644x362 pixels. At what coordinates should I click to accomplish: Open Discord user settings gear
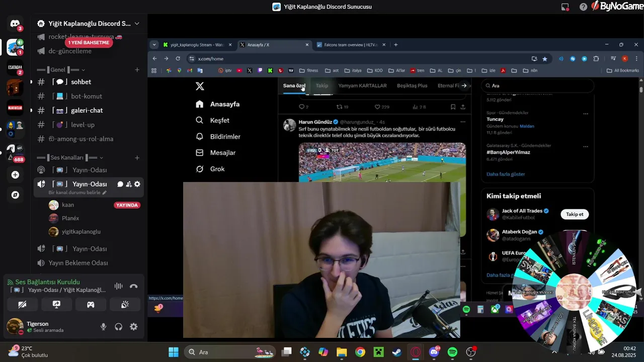(133, 327)
